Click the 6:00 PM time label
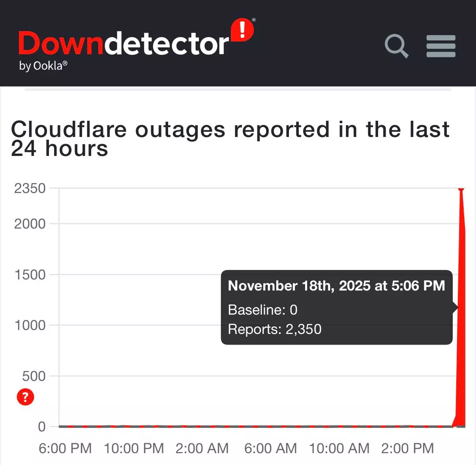Image resolution: width=476 pixels, height=465 pixels. (x=65, y=448)
